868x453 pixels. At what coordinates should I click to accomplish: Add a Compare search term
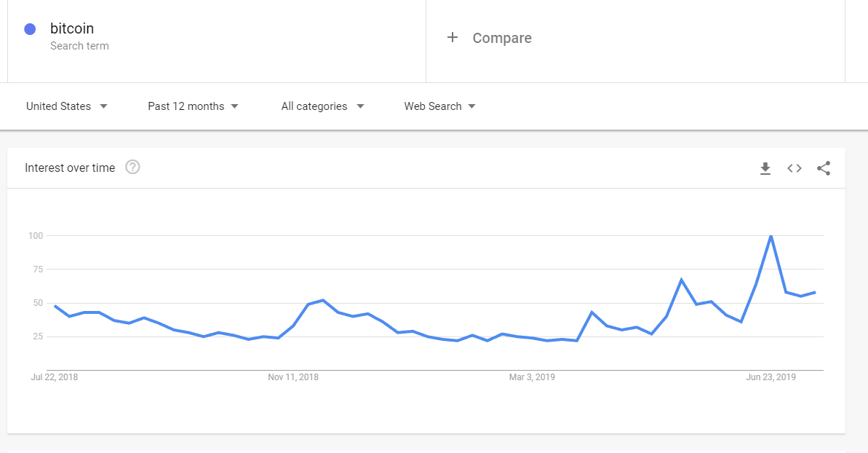coord(502,38)
